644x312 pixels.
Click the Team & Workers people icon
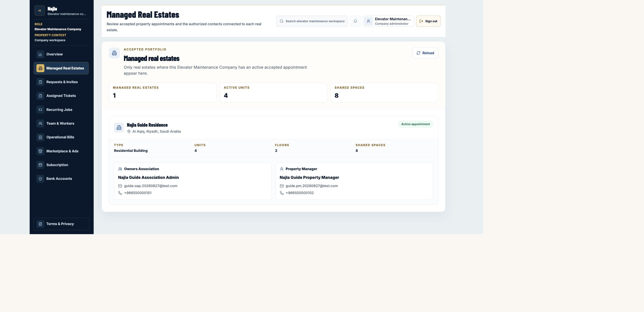(40, 123)
